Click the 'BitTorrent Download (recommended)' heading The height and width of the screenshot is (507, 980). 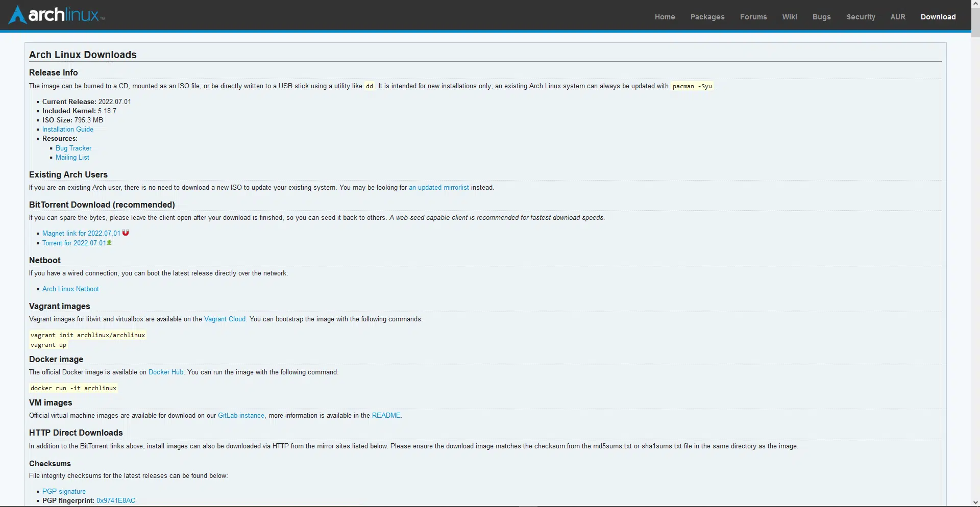(102, 205)
